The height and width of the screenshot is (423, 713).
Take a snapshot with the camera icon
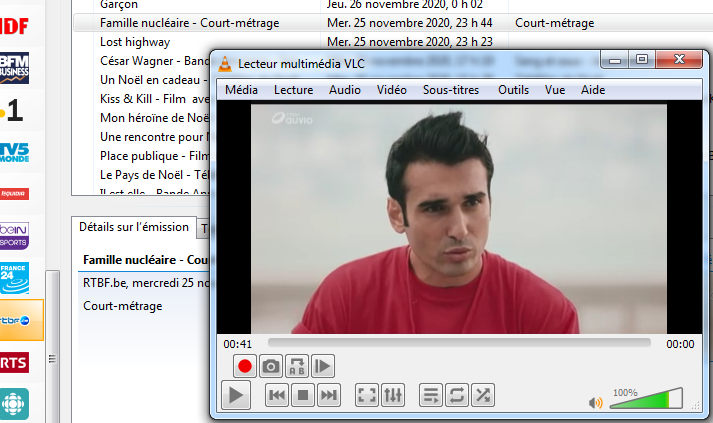pyautogui.click(x=271, y=366)
